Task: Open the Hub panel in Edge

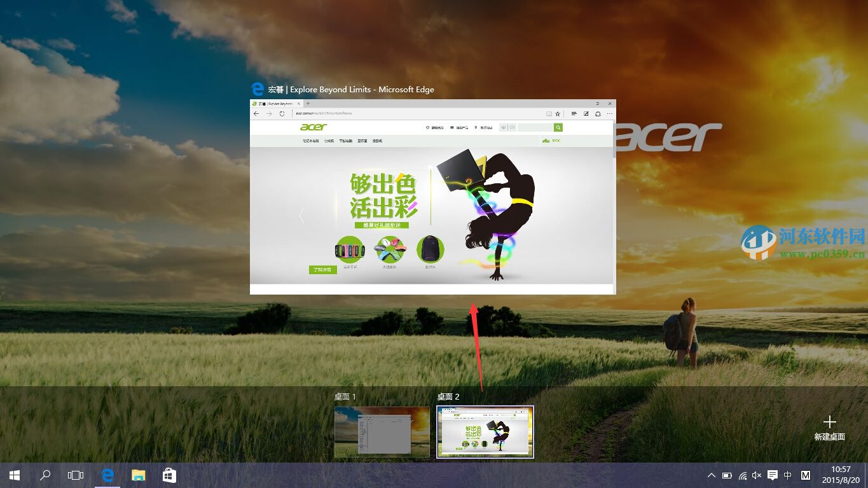Action: (574, 113)
